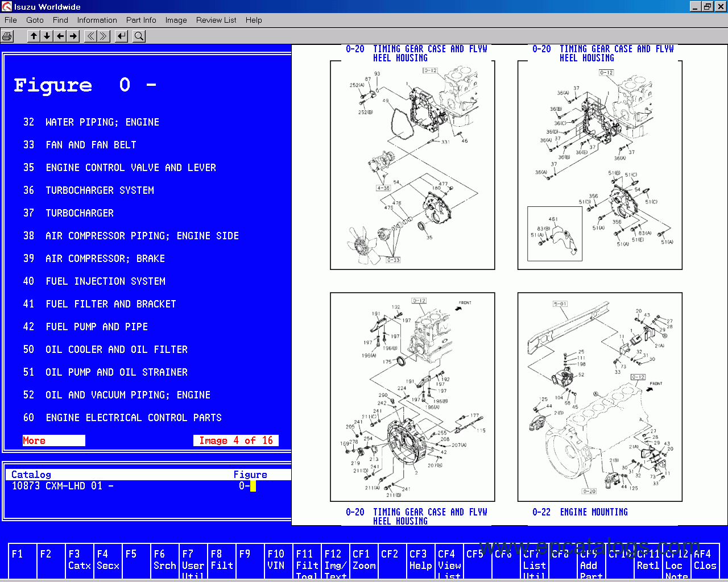Open the Review List menu

(216, 20)
